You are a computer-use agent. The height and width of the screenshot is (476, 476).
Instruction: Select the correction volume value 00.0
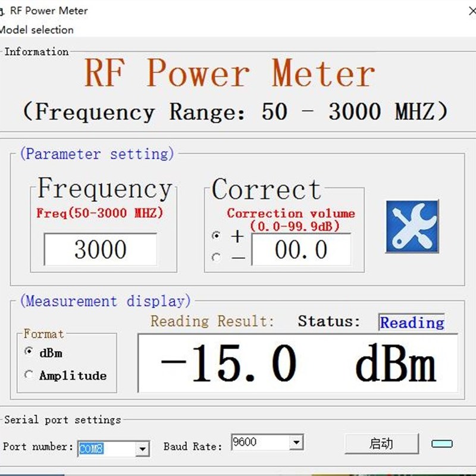pyautogui.click(x=302, y=250)
